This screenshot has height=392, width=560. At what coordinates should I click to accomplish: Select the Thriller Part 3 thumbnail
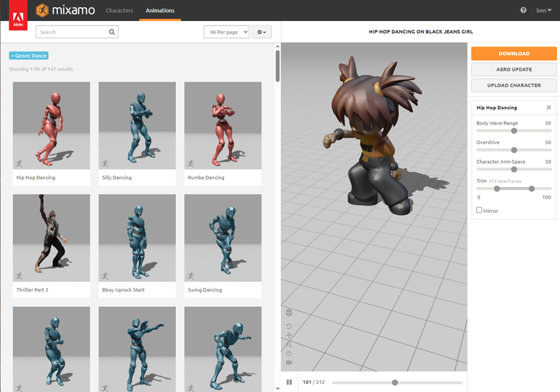tap(52, 238)
